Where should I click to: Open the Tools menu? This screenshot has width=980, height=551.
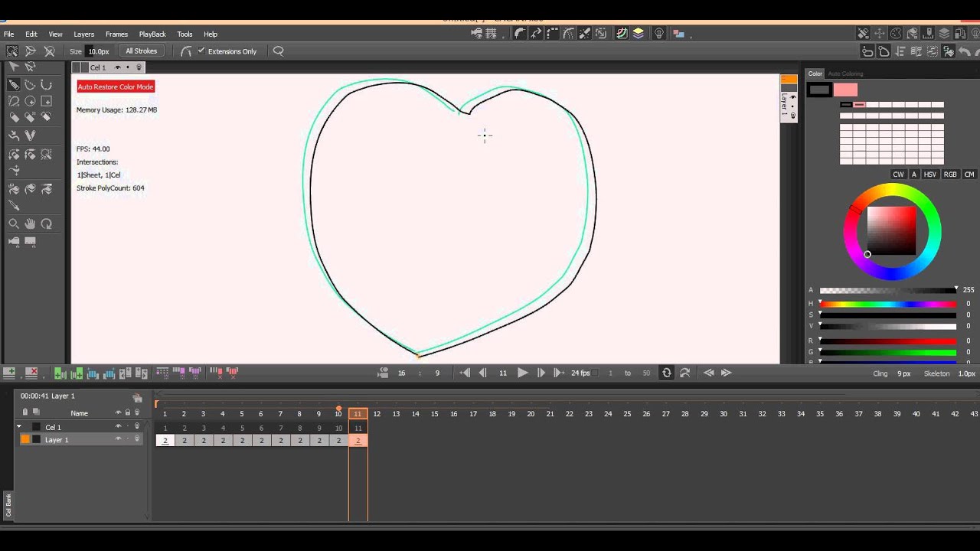tap(185, 34)
